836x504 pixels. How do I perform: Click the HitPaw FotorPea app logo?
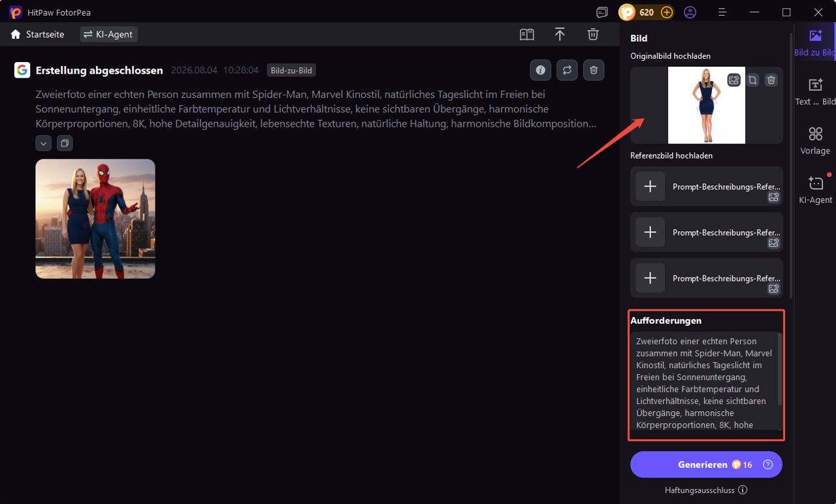16,12
